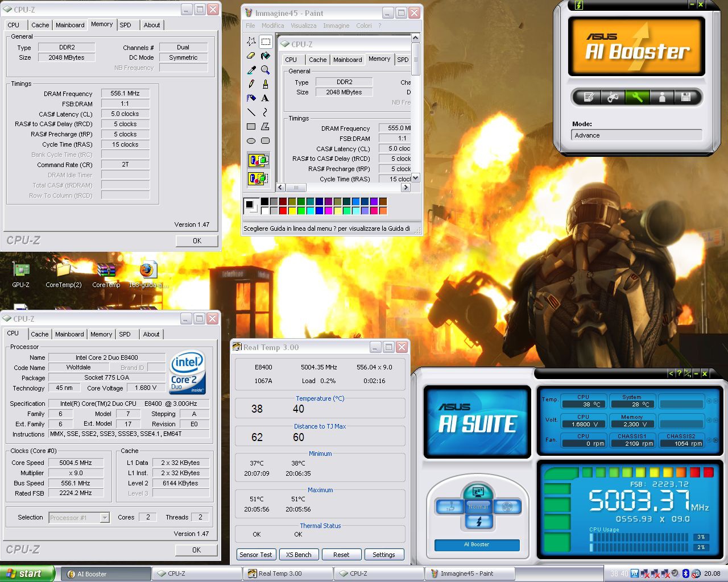Switch to Immagine45 - Paint in taskbar
Image resolution: width=728 pixels, height=582 pixels.
(470, 573)
